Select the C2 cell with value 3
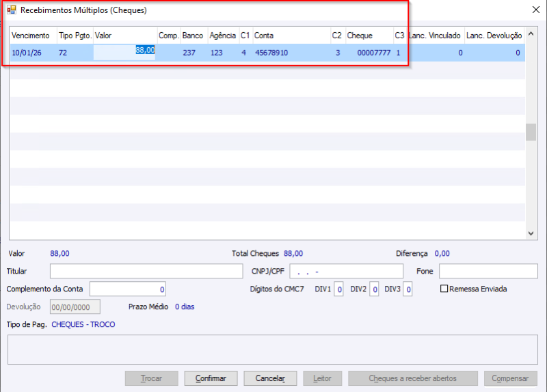 (337, 53)
